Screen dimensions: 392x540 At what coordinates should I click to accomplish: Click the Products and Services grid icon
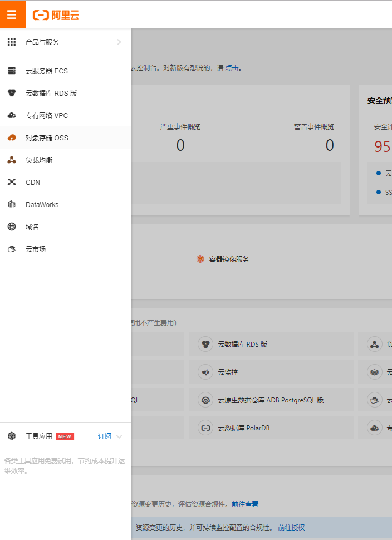tap(12, 42)
